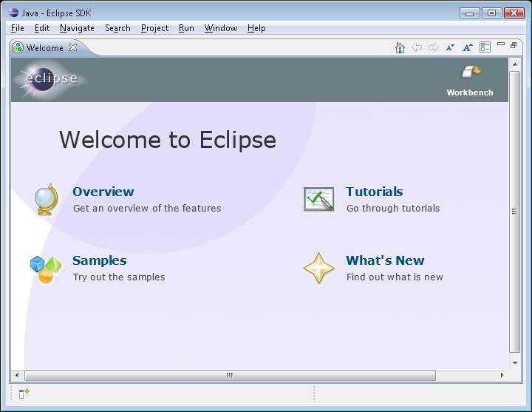Click the vertical scrollbar down arrow
The width and height of the screenshot is (532, 412).
515,363
